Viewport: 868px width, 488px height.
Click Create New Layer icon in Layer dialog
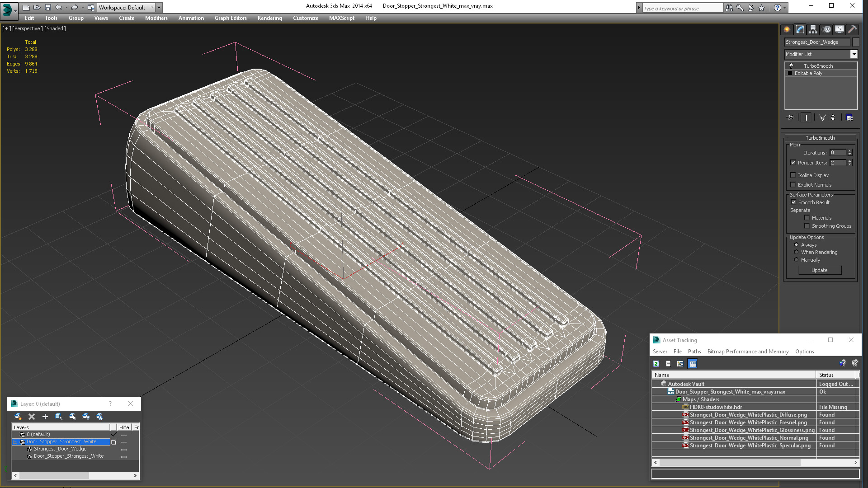tap(18, 417)
